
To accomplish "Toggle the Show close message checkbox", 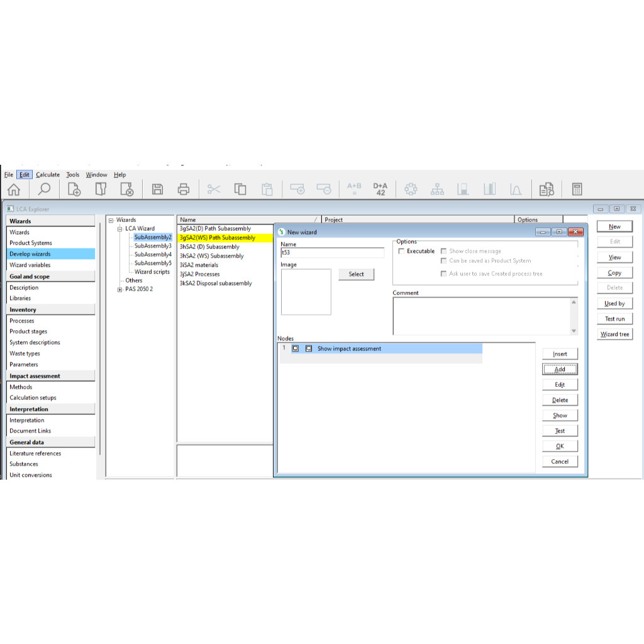I will pyautogui.click(x=443, y=251).
